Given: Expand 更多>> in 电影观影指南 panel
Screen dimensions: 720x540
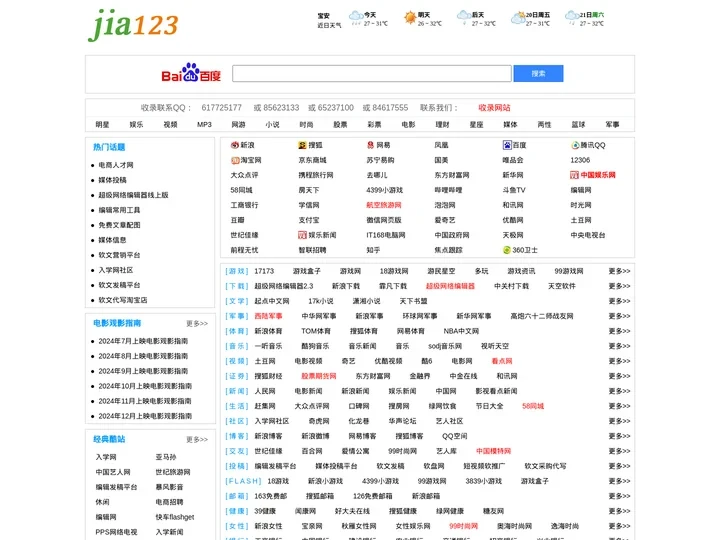Looking at the screenshot, I should tap(197, 324).
